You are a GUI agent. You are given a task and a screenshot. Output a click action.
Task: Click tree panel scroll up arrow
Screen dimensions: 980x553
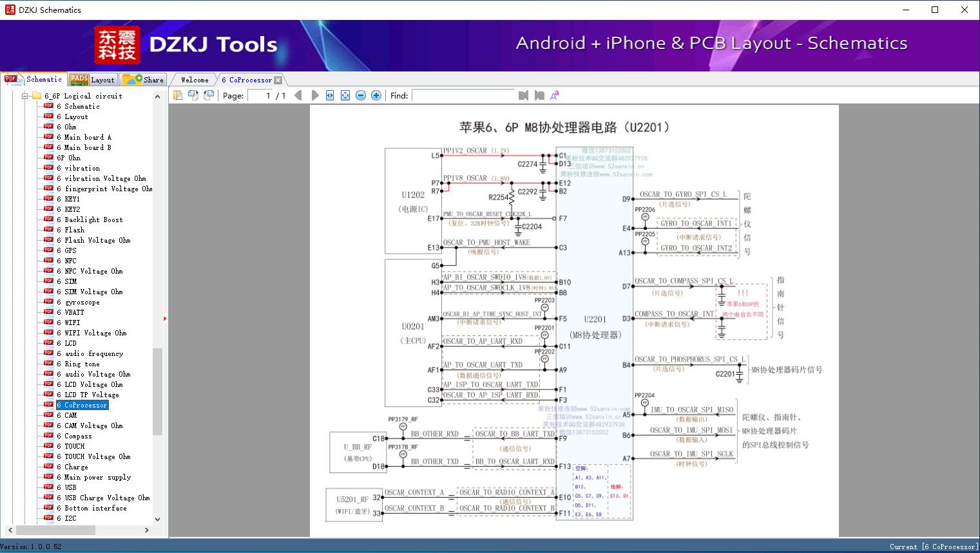point(157,96)
